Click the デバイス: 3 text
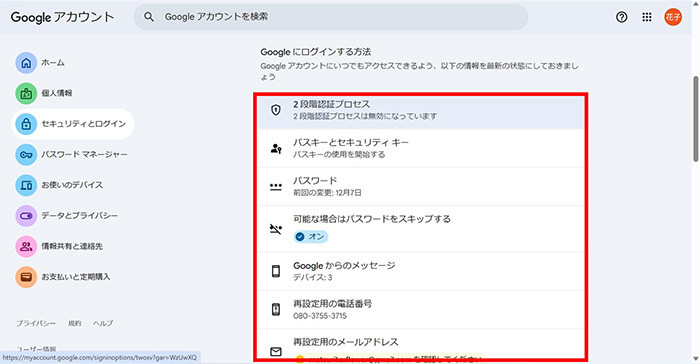Viewport: 700px width, 364px height. (312, 277)
